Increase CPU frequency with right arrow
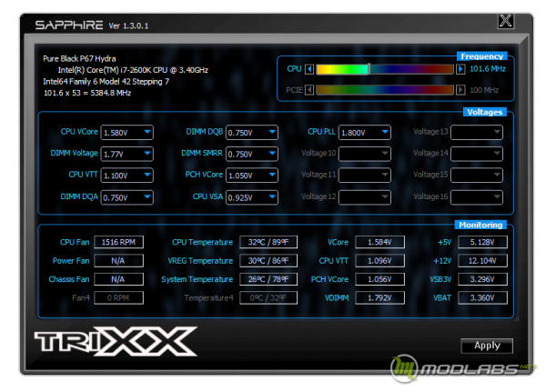546x392 pixels. pos(460,69)
